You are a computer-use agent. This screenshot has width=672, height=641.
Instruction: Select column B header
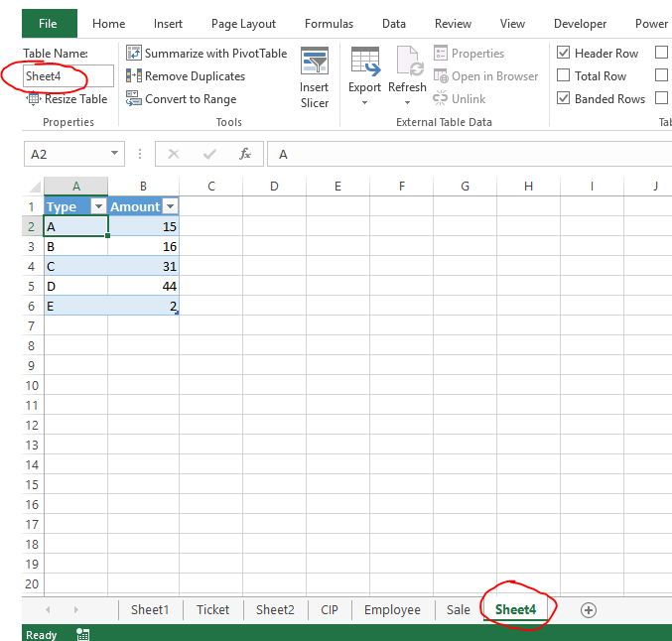(143, 187)
